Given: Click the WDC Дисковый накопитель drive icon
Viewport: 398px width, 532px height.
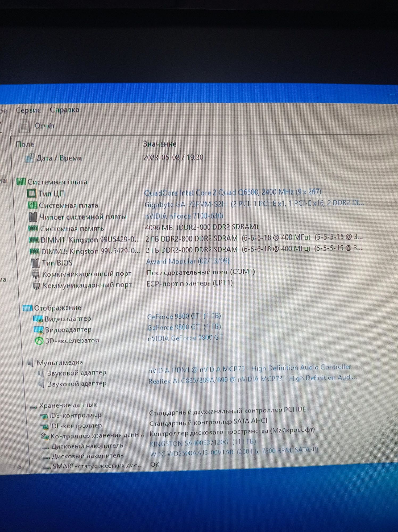Looking at the screenshot, I should point(47,458).
